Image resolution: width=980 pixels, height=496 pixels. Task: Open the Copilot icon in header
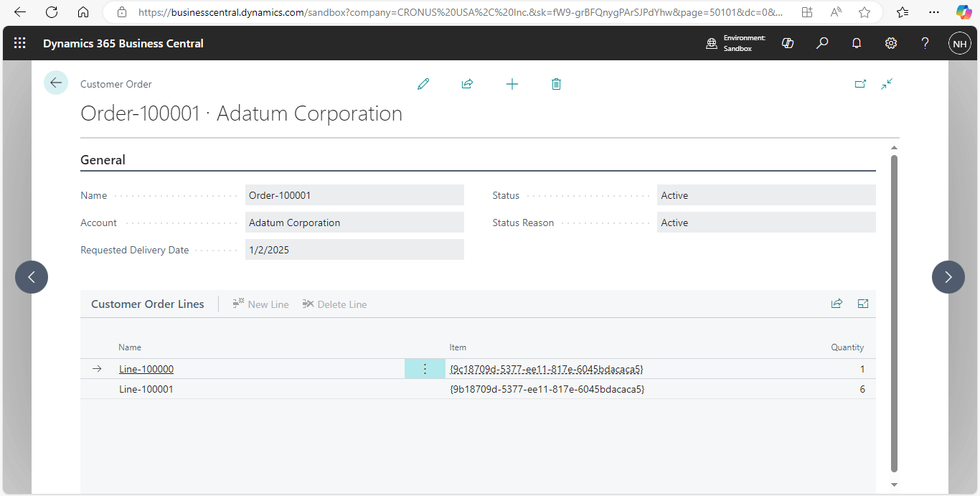coord(788,43)
